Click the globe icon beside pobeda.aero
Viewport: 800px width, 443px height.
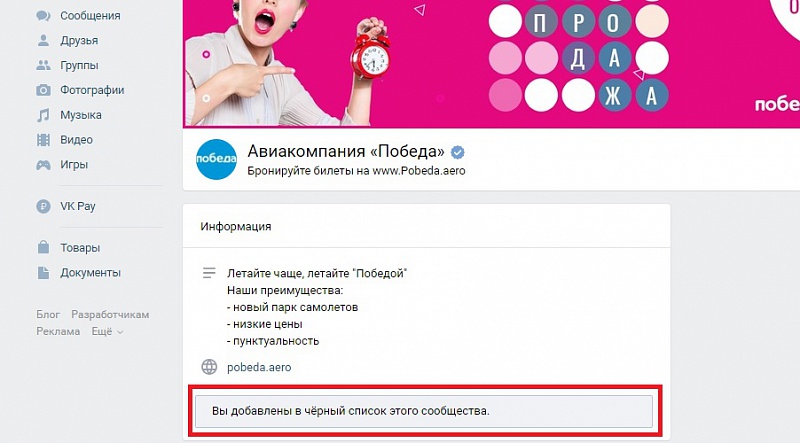[209, 367]
